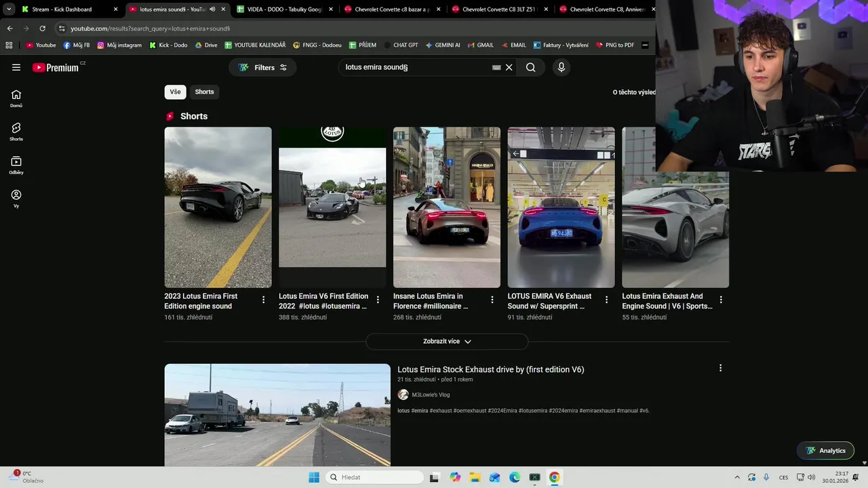Open File Explorer from the taskbar

tap(475, 477)
